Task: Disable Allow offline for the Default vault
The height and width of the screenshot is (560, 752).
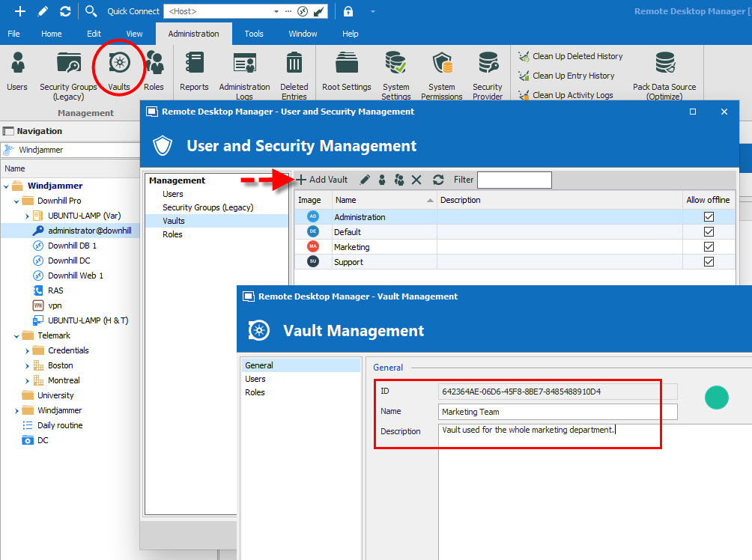Action: tap(709, 231)
